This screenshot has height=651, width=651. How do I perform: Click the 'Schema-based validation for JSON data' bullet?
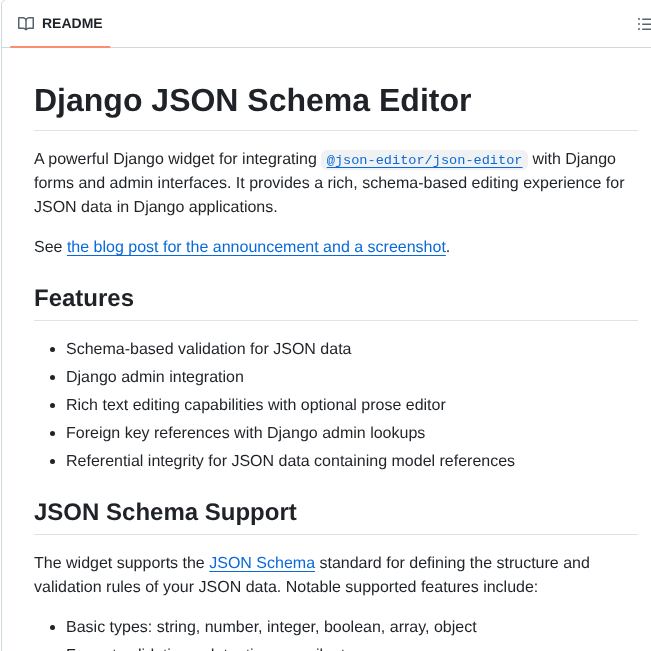tap(208, 349)
